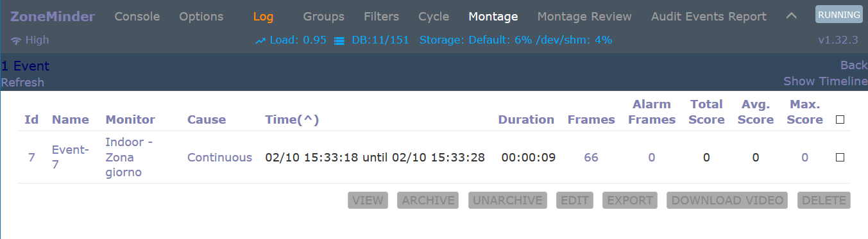Click the RUNNING status button
Screen dimensions: 868x239
839,15
